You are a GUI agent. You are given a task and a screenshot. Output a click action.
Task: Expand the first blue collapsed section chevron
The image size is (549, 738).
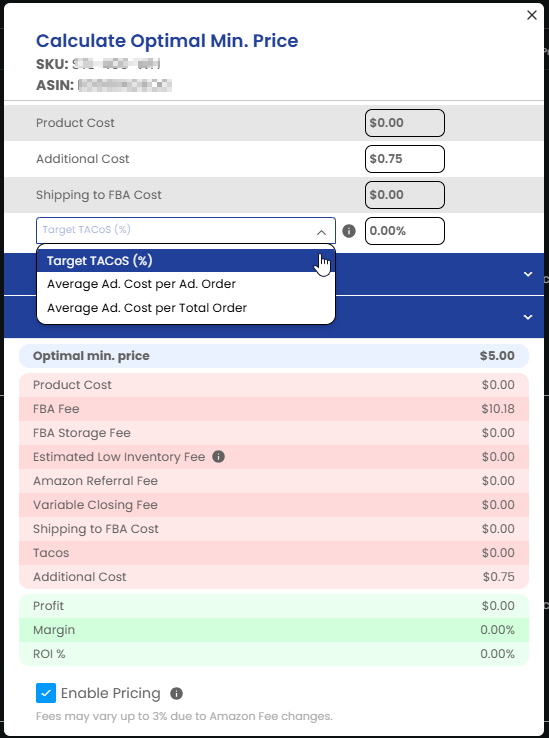[528, 274]
